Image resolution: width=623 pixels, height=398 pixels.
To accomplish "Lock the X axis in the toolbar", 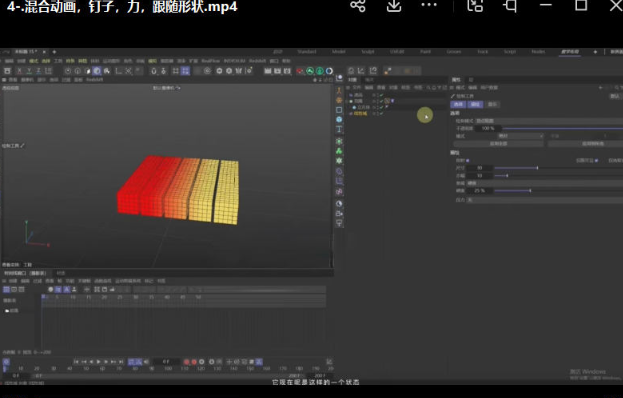I will (19, 71).
